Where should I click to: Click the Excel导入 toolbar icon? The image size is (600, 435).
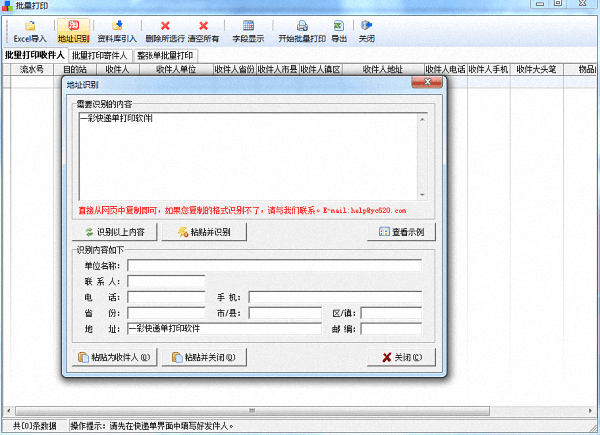pyautogui.click(x=30, y=31)
